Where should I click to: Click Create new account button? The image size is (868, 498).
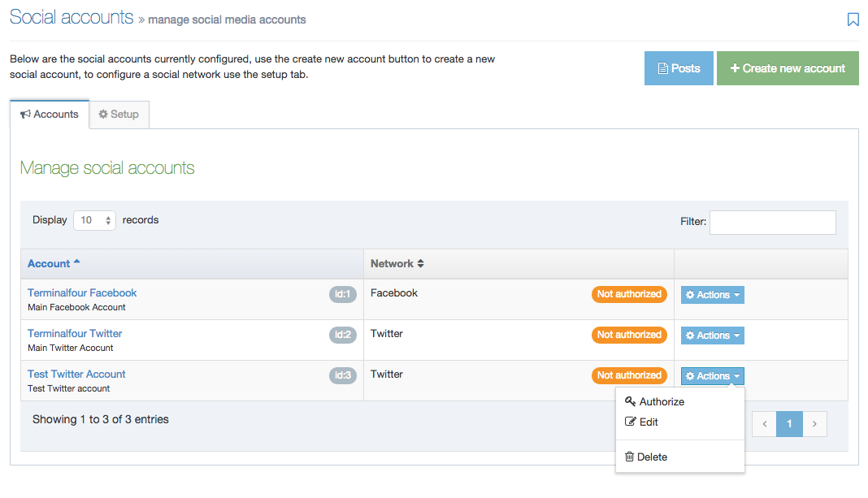point(788,68)
